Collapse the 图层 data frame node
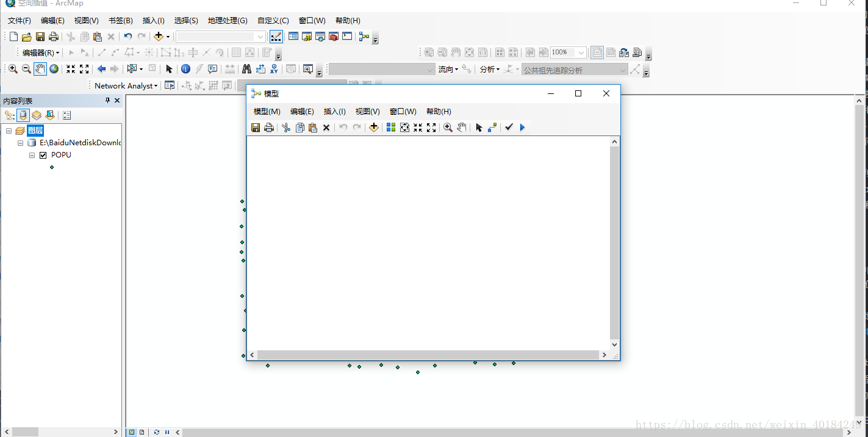The width and height of the screenshot is (868, 437). coord(9,131)
